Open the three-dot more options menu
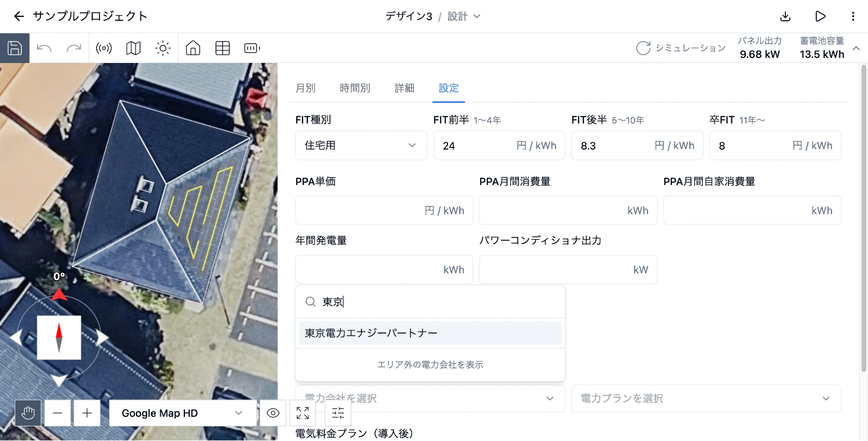The width and height of the screenshot is (868, 441). coord(853,16)
